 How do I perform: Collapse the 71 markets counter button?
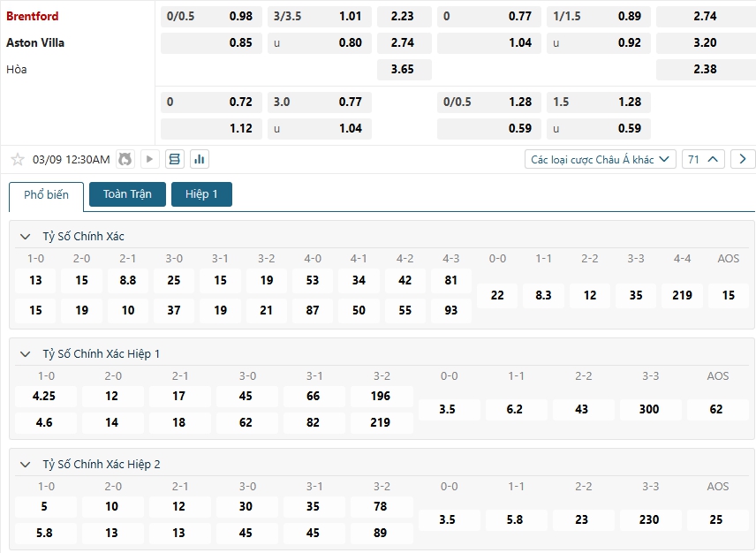(704, 160)
